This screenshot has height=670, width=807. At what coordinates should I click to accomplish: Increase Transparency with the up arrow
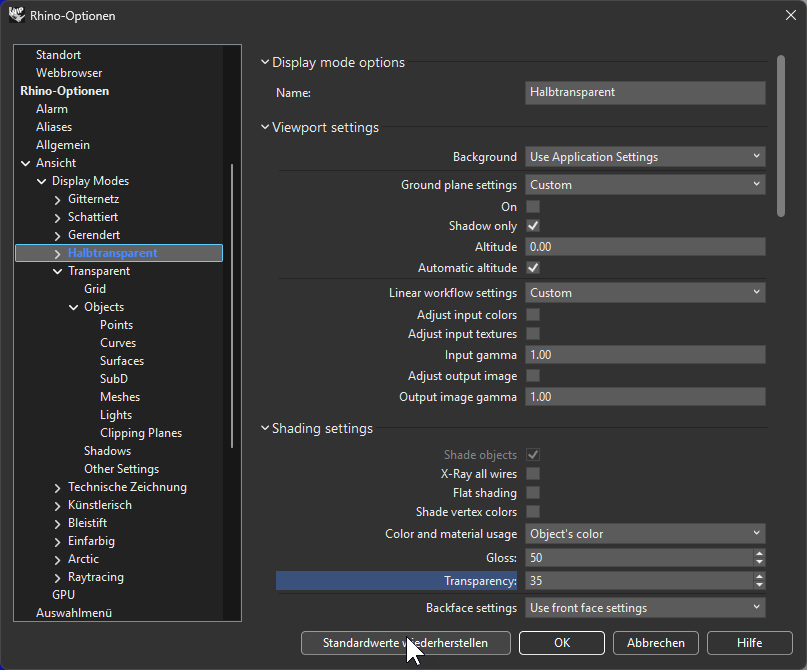pyautogui.click(x=759, y=576)
